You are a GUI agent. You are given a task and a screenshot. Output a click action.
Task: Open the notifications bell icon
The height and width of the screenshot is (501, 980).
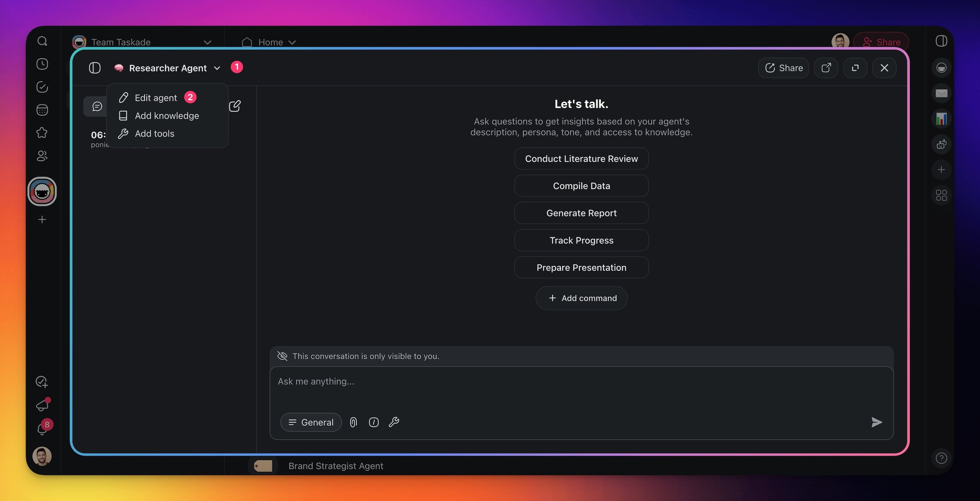(x=42, y=430)
